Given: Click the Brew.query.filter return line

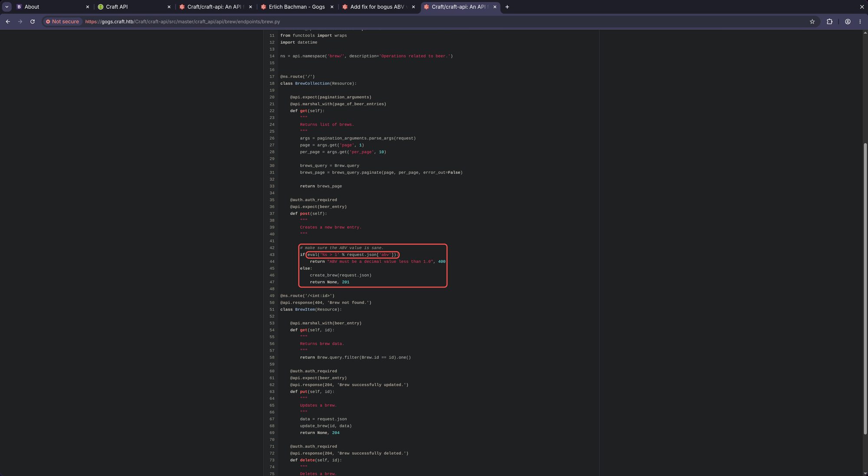Looking at the screenshot, I should [x=355, y=357].
